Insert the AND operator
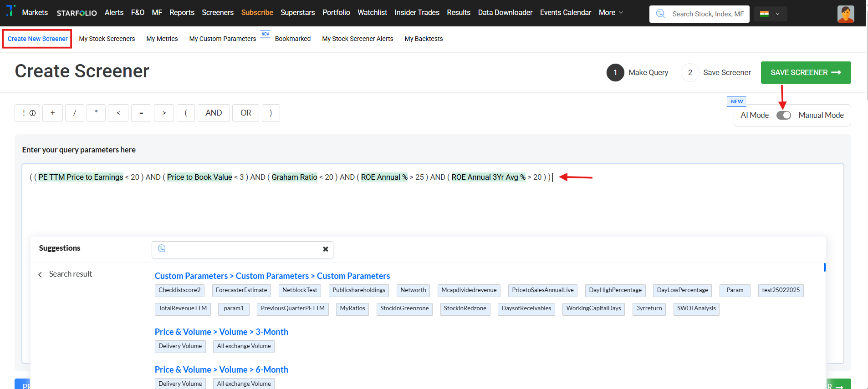 [x=214, y=113]
